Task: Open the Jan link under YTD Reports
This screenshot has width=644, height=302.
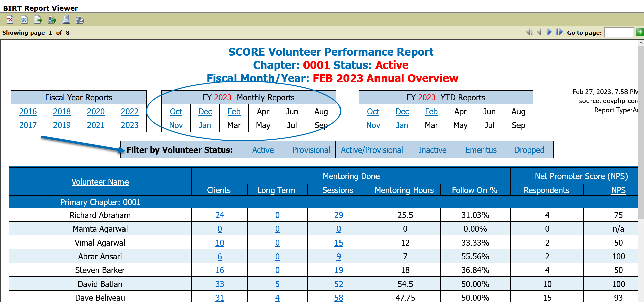Action: 402,125
